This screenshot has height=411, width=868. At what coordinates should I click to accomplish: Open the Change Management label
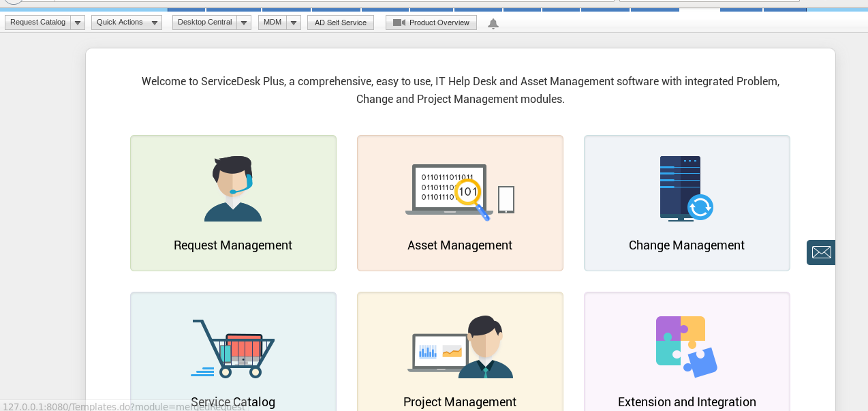(x=687, y=245)
